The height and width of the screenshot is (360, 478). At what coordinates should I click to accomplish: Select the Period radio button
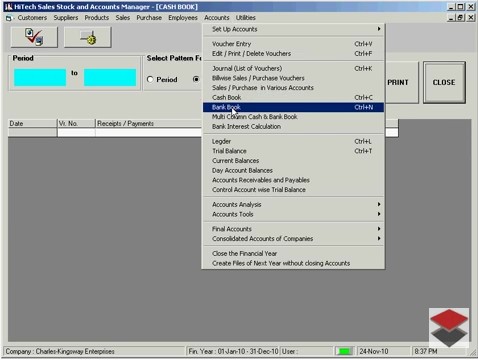150,79
